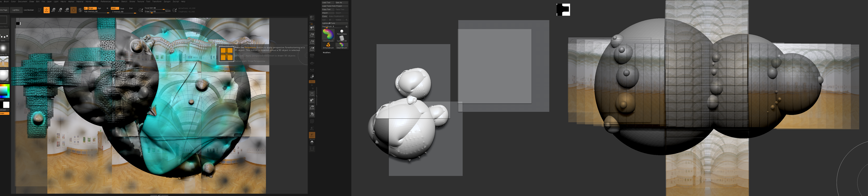Expand Lightbox Tools
868x196 pixels.
point(335,23)
